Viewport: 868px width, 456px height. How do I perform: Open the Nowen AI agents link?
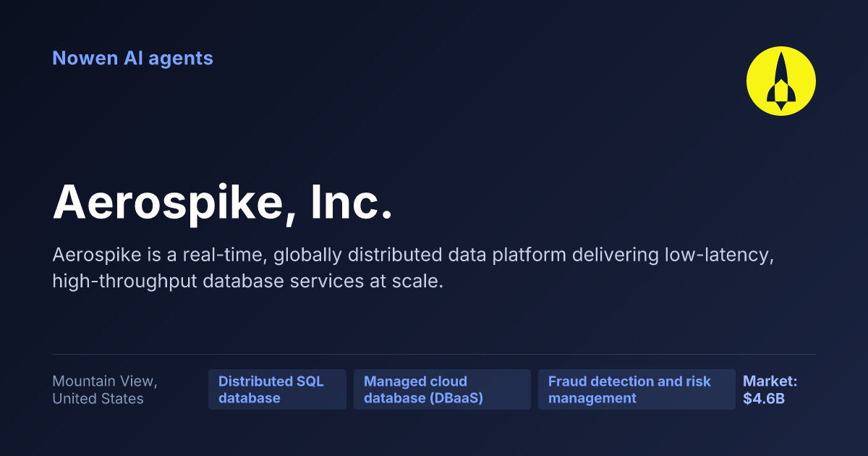point(133,58)
